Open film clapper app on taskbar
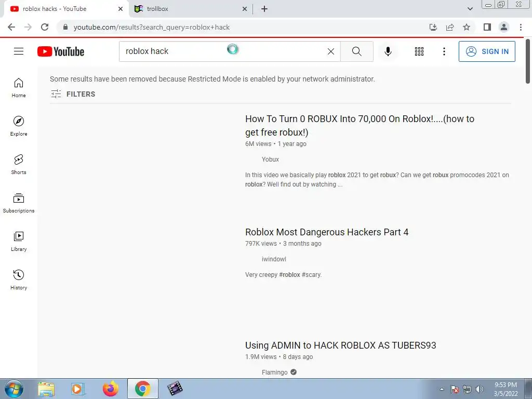The image size is (532, 399). (x=175, y=389)
